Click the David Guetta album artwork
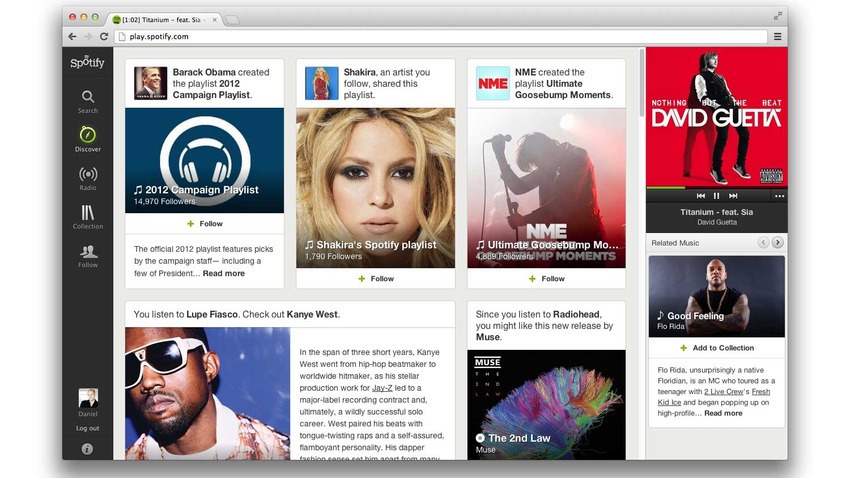 click(x=717, y=117)
